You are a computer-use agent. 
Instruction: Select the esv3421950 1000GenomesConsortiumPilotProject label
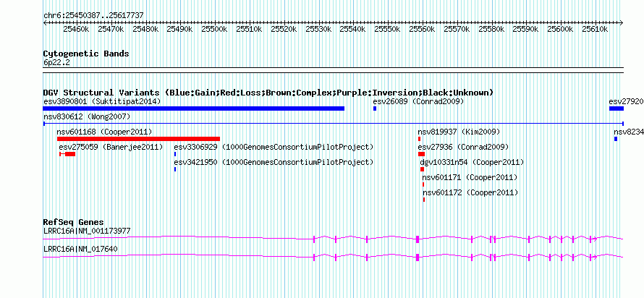(x=274, y=162)
